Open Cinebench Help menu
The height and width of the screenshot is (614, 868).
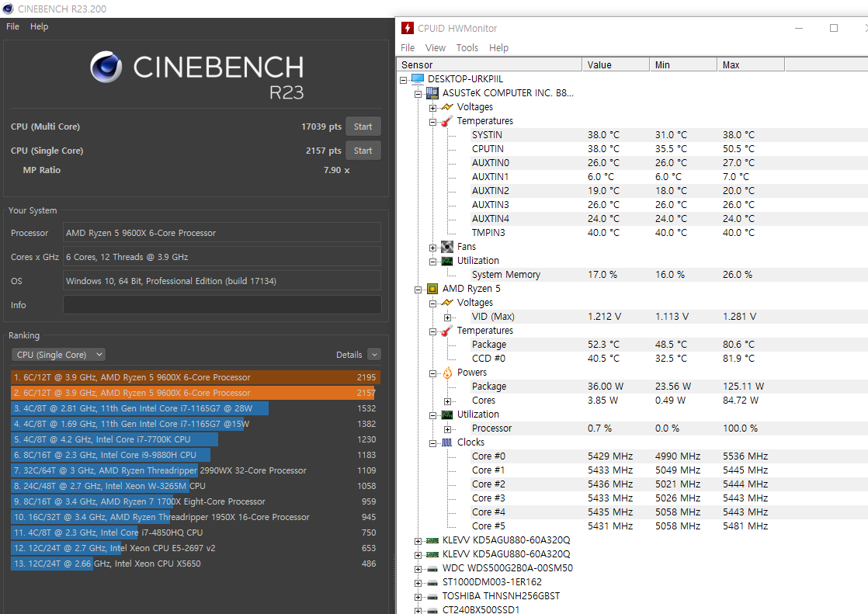39,26
